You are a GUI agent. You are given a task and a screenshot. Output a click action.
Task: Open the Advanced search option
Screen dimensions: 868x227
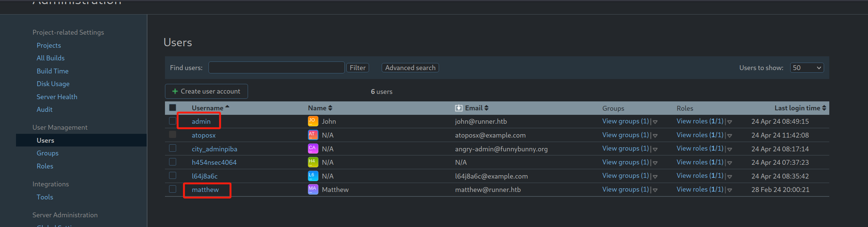click(x=410, y=68)
